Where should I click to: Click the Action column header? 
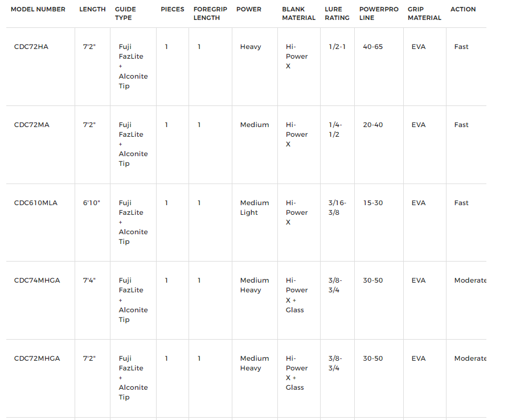pyautogui.click(x=463, y=9)
